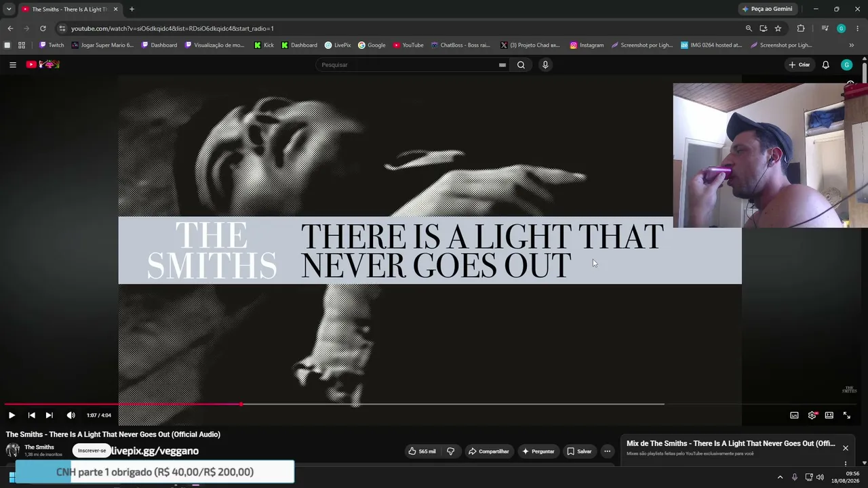Play the paused video
Image resolution: width=868 pixels, height=488 pixels.
click(12, 415)
